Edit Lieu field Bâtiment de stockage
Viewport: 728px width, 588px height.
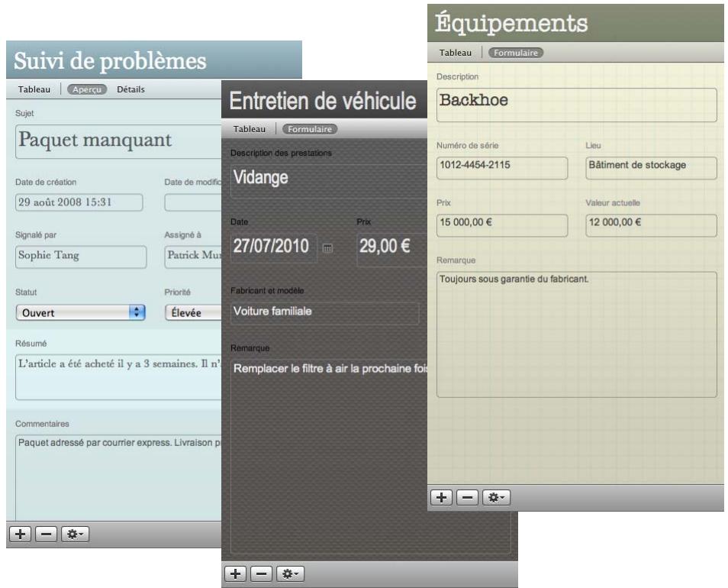(652, 168)
